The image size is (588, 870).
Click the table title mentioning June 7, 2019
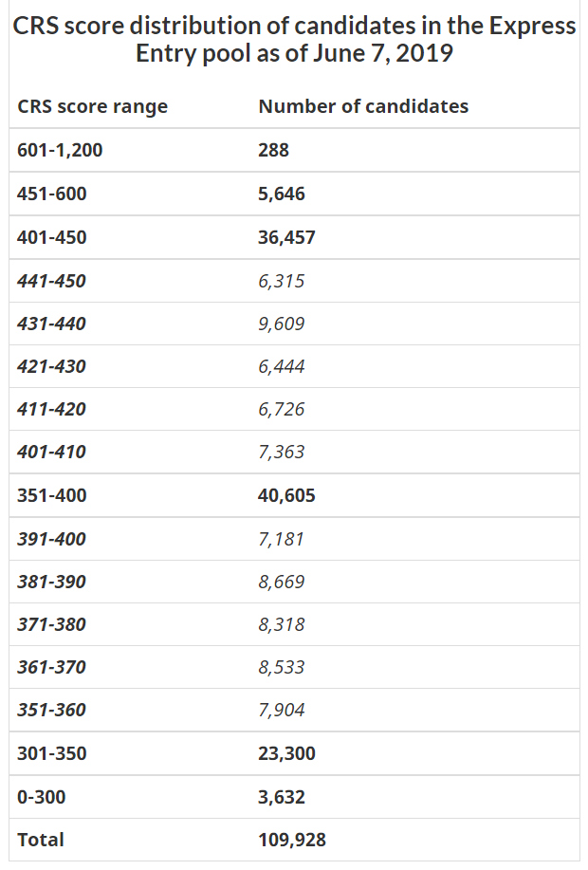coord(294,39)
